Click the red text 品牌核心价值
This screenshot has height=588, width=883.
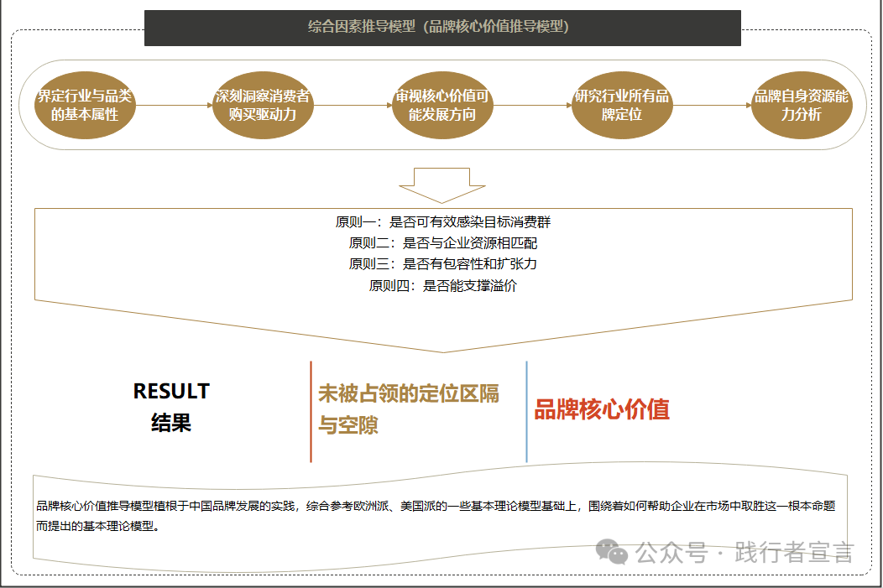coord(602,409)
